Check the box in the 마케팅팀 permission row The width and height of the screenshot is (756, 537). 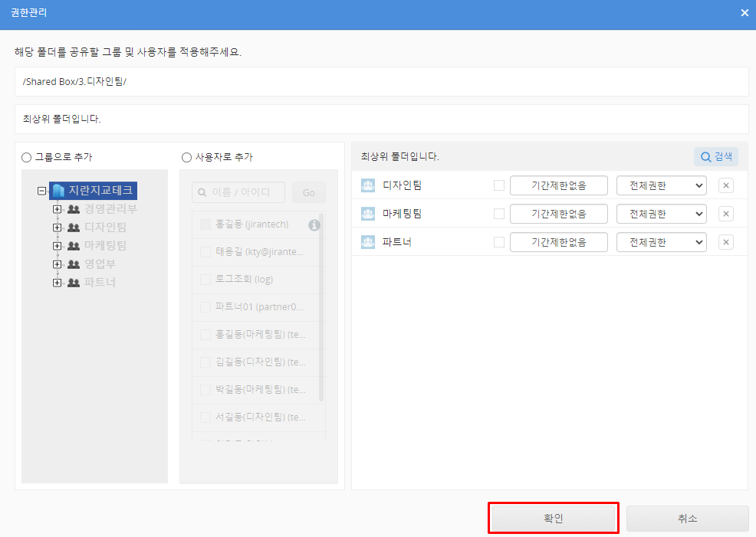pyautogui.click(x=499, y=214)
